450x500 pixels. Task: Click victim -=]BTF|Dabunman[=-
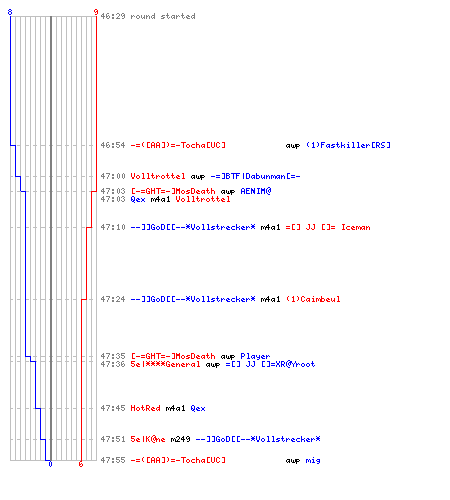pyautogui.click(x=255, y=176)
